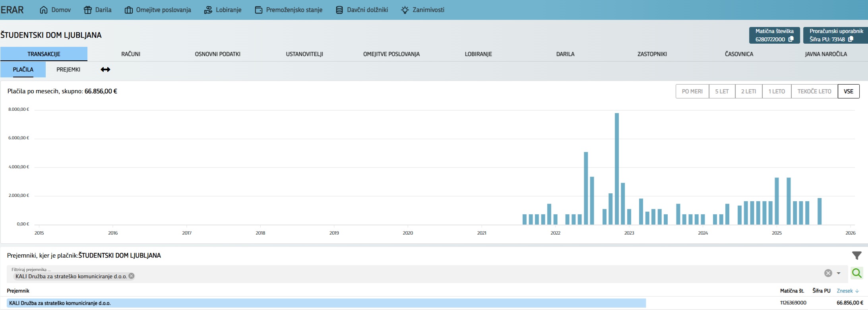Click the KALI Družba recipient row
This screenshot has width=868, height=310.
[x=326, y=303]
